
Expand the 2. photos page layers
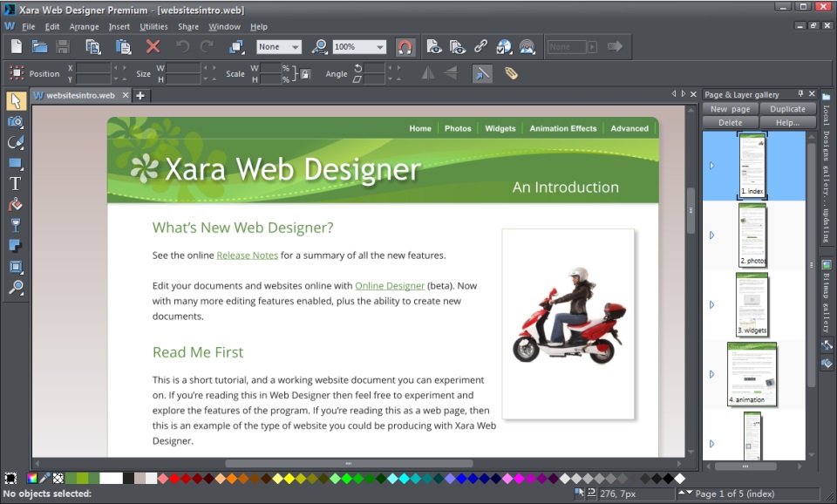(x=711, y=235)
